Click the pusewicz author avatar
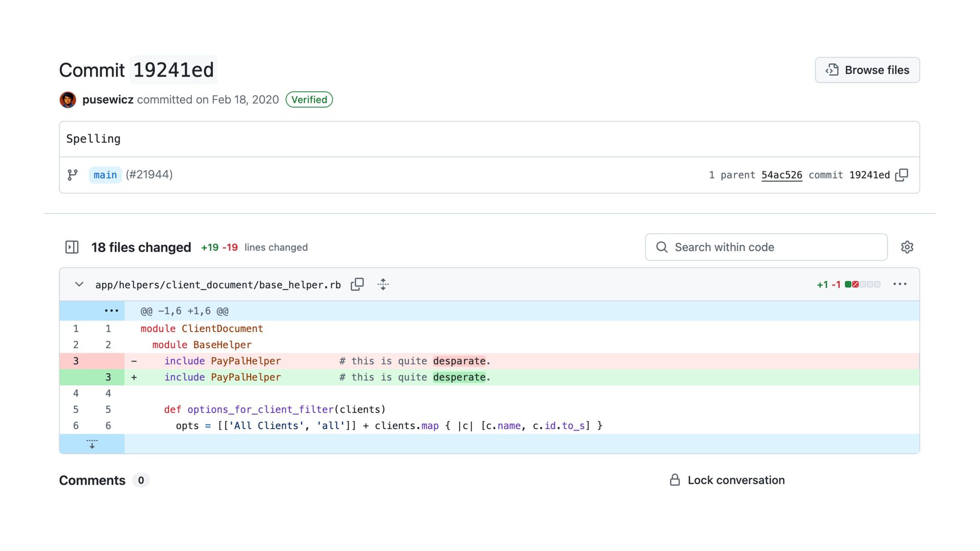 (68, 99)
